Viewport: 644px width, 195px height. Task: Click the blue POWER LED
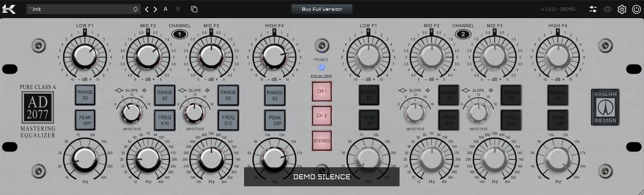tap(322, 67)
